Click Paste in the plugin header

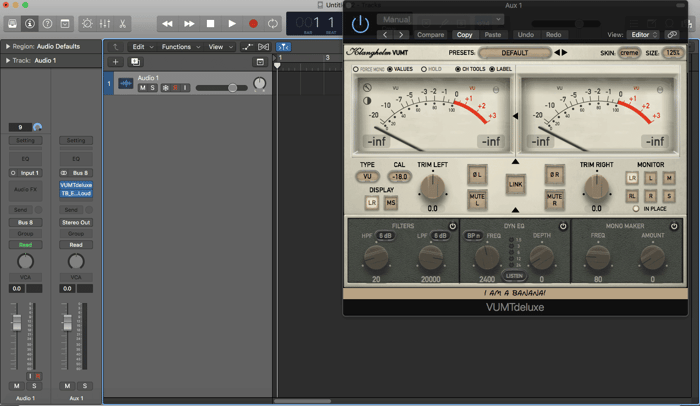tap(493, 34)
